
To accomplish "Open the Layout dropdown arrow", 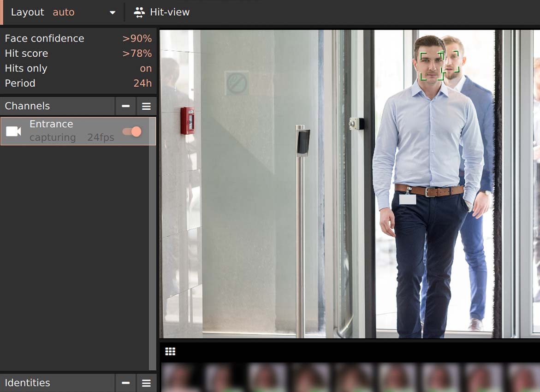I will tap(113, 12).
